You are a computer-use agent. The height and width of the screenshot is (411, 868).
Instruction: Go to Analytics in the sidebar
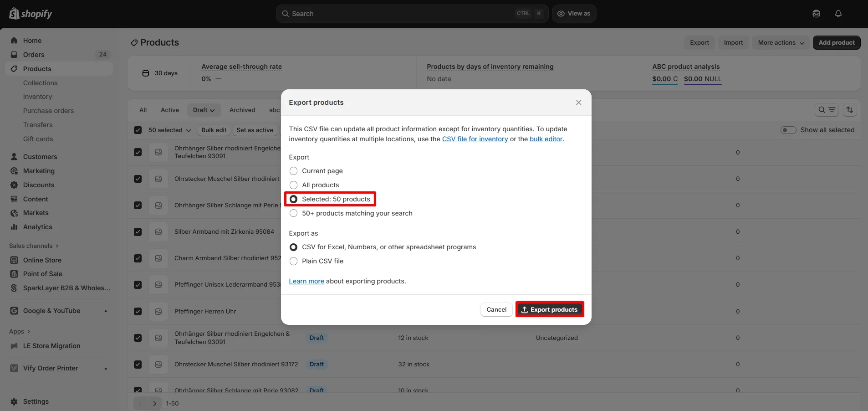pyautogui.click(x=37, y=227)
